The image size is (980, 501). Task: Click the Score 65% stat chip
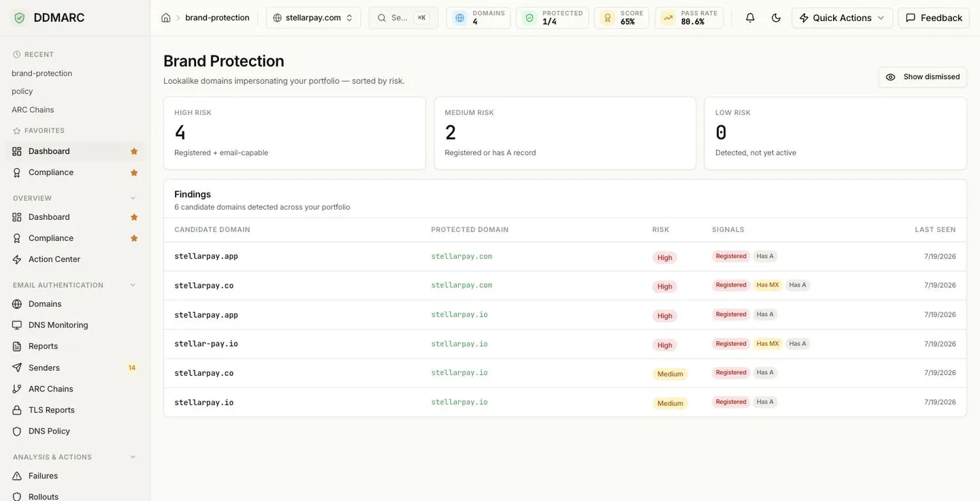click(621, 18)
